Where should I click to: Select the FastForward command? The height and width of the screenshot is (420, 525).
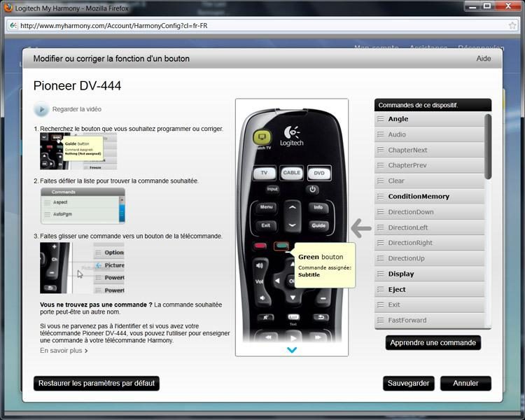tap(429, 320)
